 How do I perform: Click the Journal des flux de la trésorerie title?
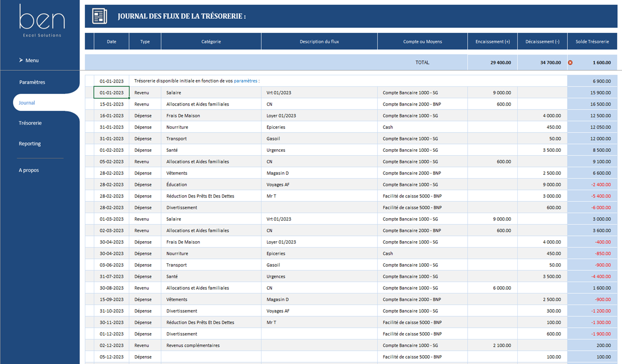181,16
